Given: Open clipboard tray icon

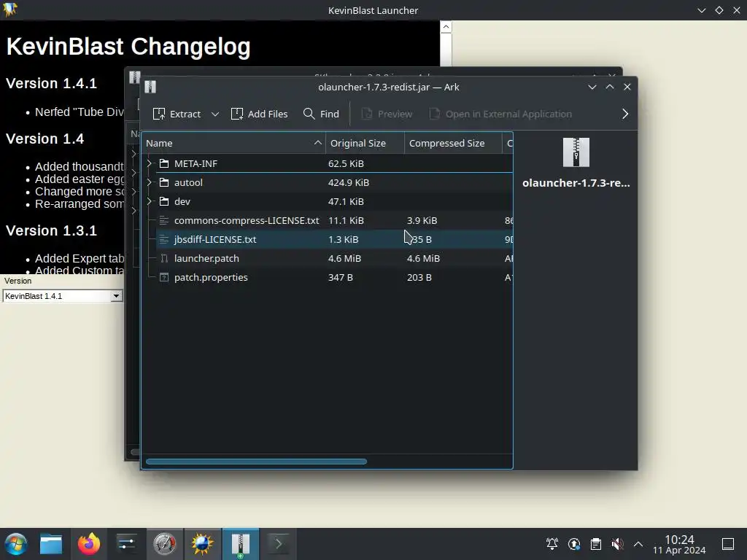Looking at the screenshot, I should [x=595, y=544].
